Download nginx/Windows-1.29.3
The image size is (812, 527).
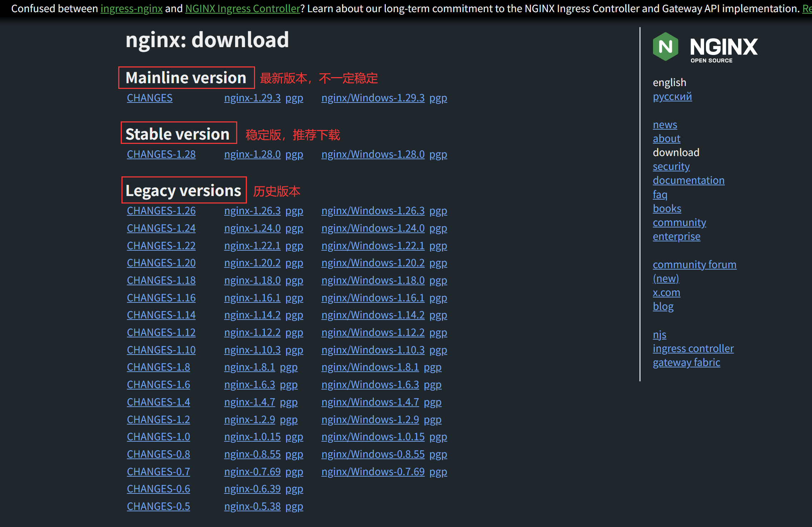pos(373,98)
